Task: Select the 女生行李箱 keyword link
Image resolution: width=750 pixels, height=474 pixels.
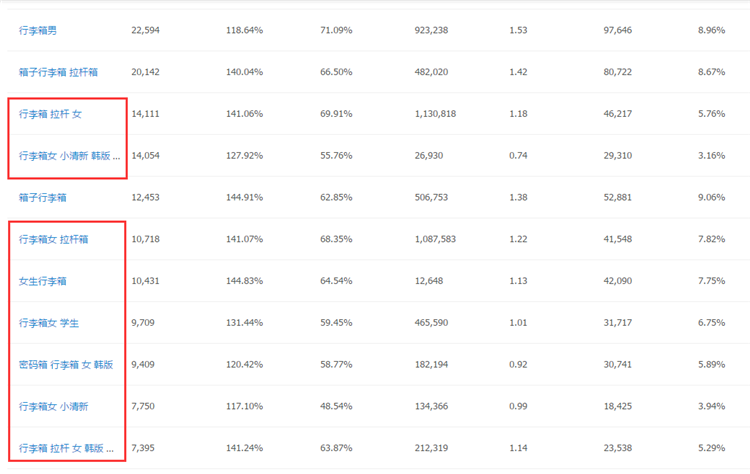Action: pos(43,281)
